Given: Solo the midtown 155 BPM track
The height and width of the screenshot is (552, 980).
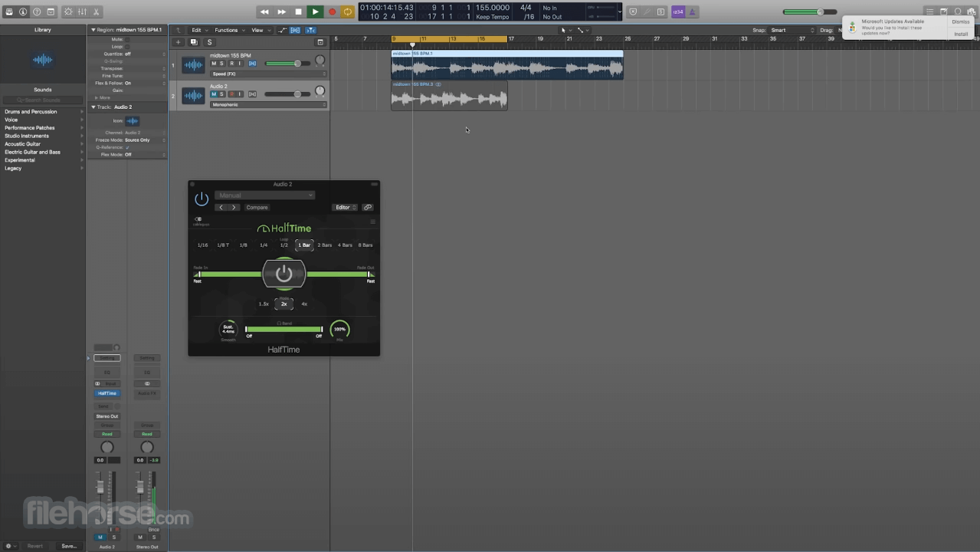Looking at the screenshot, I should coord(222,64).
